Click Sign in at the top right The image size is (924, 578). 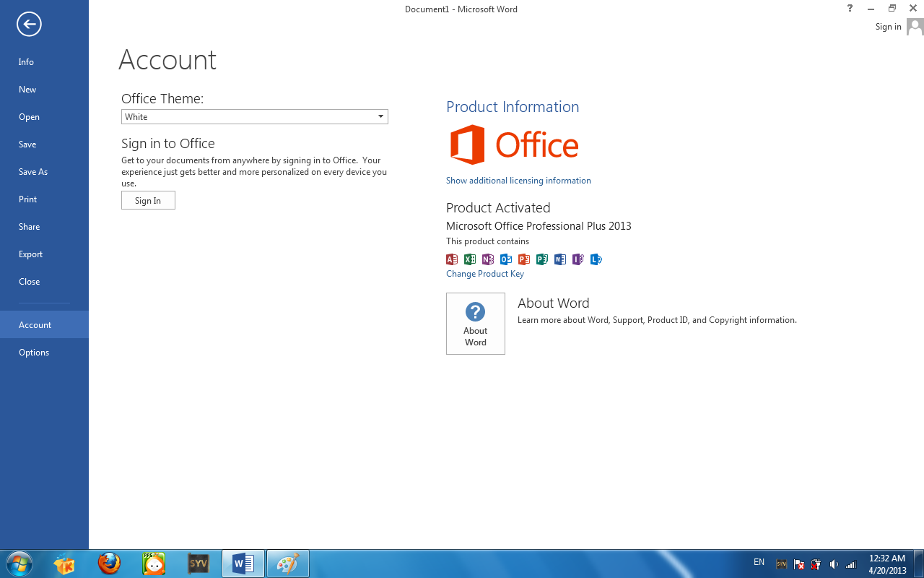[888, 26]
